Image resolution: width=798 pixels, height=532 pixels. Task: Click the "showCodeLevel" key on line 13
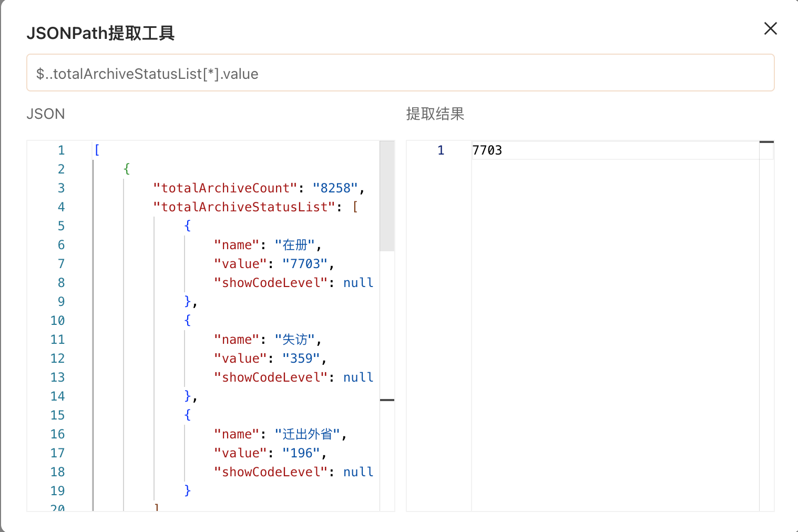pos(271,377)
